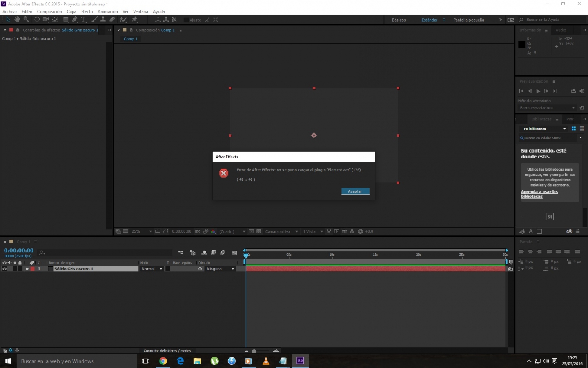Follow the Aprenda a usar las bibliotecas link
Screen dimensions: 588x368
click(539, 194)
